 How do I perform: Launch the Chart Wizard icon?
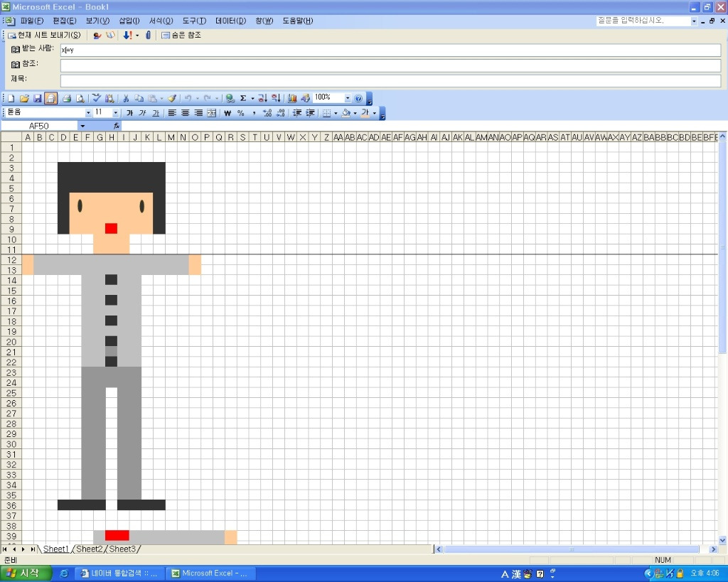(292, 98)
